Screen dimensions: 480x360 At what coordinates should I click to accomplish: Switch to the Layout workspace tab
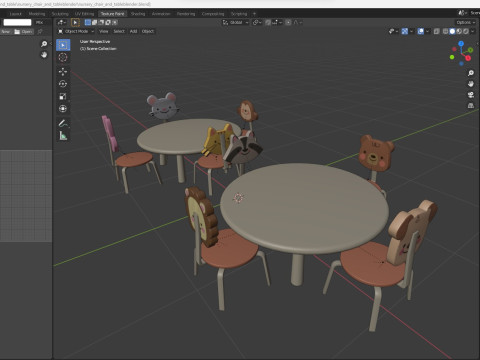15,14
